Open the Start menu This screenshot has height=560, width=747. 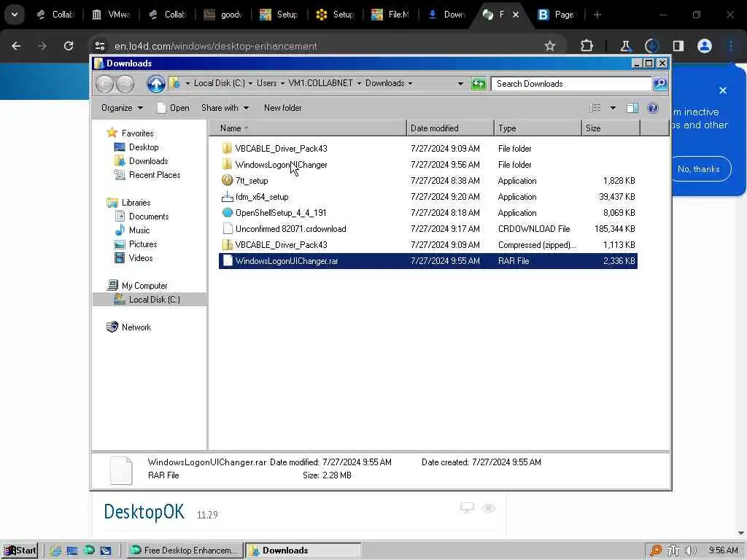coord(20,551)
